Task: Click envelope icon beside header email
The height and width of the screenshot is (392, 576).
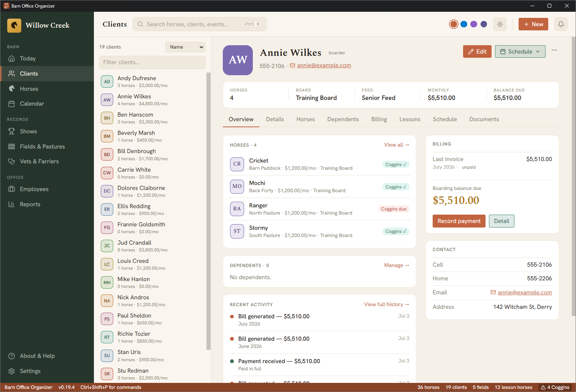Action: (292, 65)
